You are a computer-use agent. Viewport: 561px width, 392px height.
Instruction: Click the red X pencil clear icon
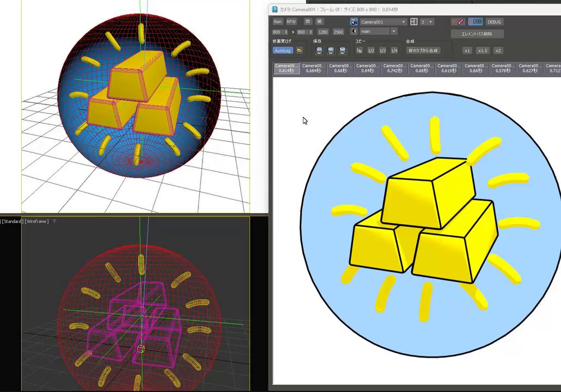[458, 22]
